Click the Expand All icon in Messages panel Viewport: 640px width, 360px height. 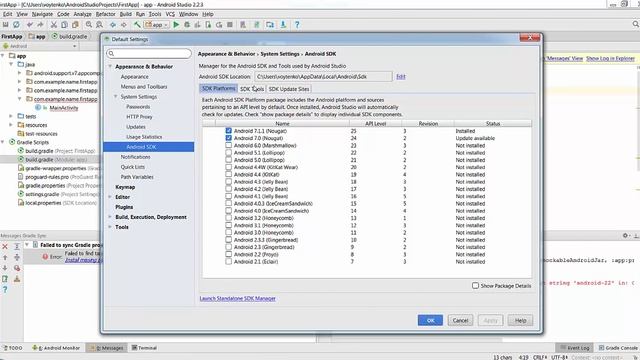17,247
